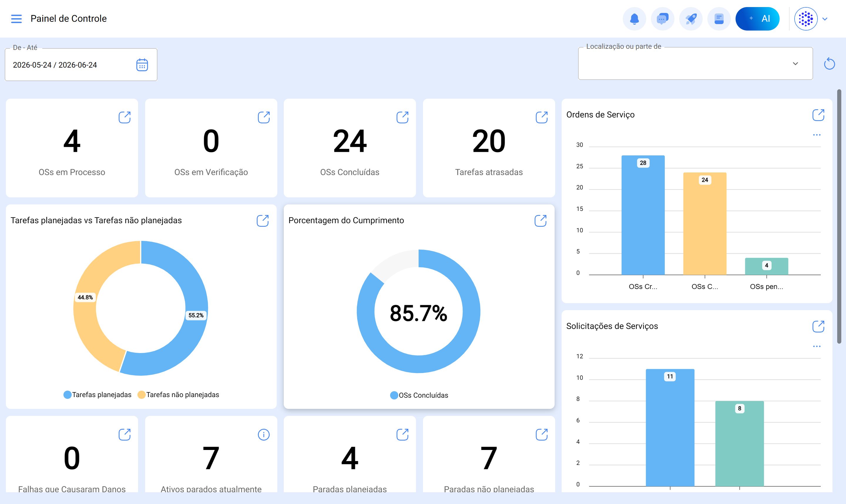
Task: Click the De - Até date range field
Action: (x=81, y=65)
